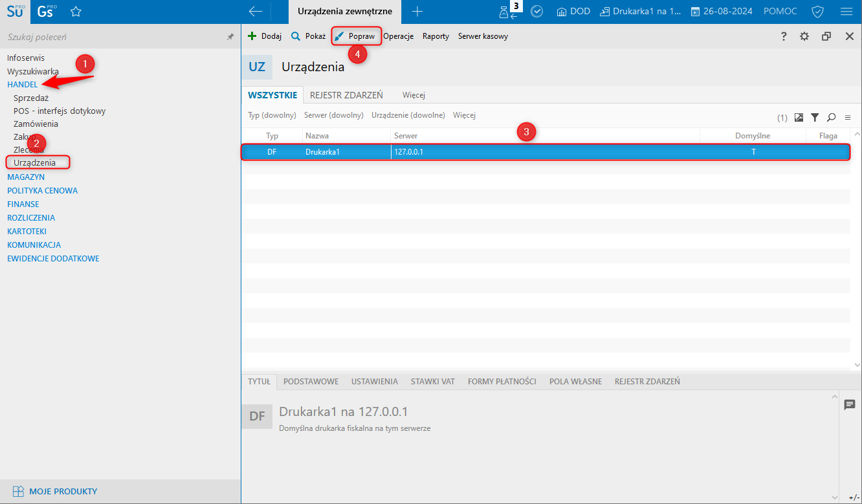Click the shield security icon
Image resolution: width=862 pixels, height=504 pixels.
[x=817, y=11]
